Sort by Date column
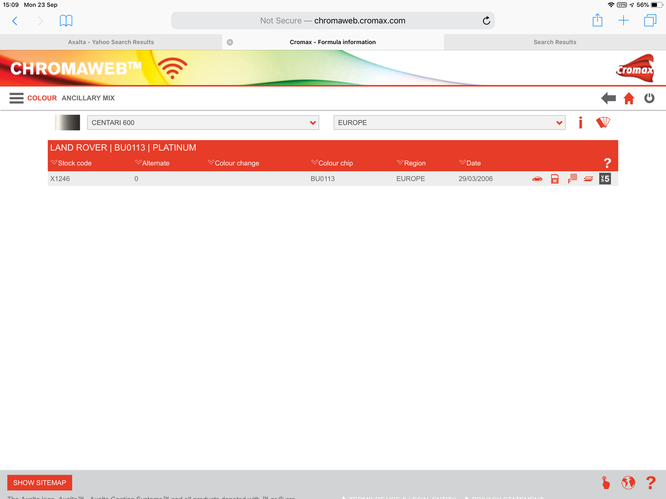666x499 pixels. point(470,163)
